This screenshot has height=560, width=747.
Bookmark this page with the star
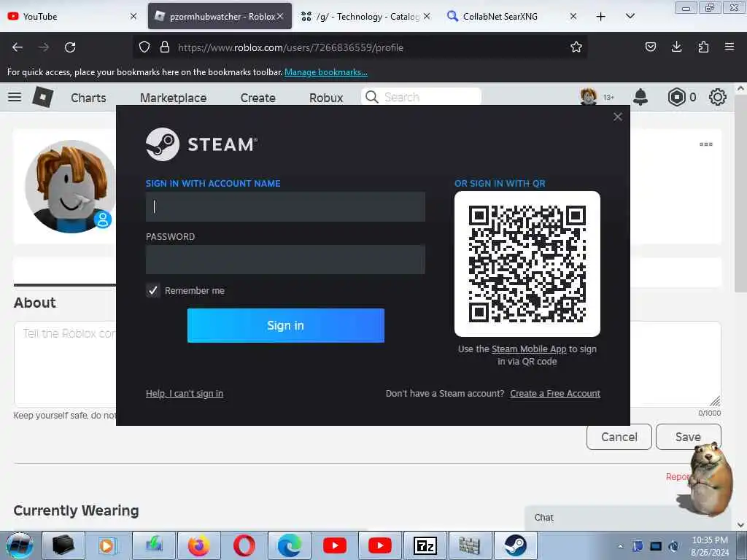point(576,47)
